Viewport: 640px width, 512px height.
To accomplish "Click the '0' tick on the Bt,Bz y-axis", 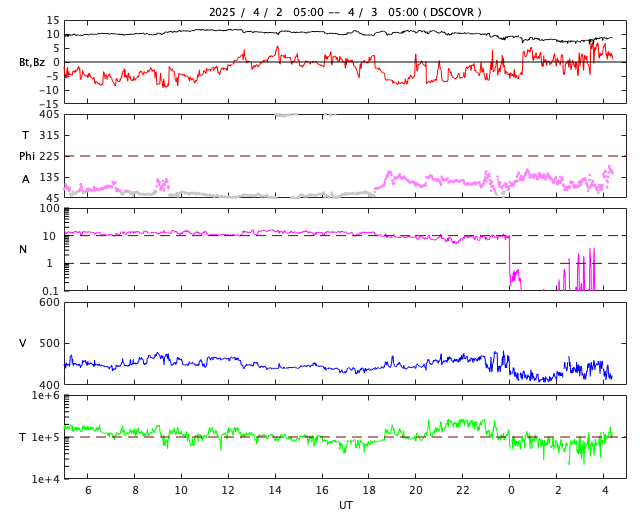I will coord(56,62).
